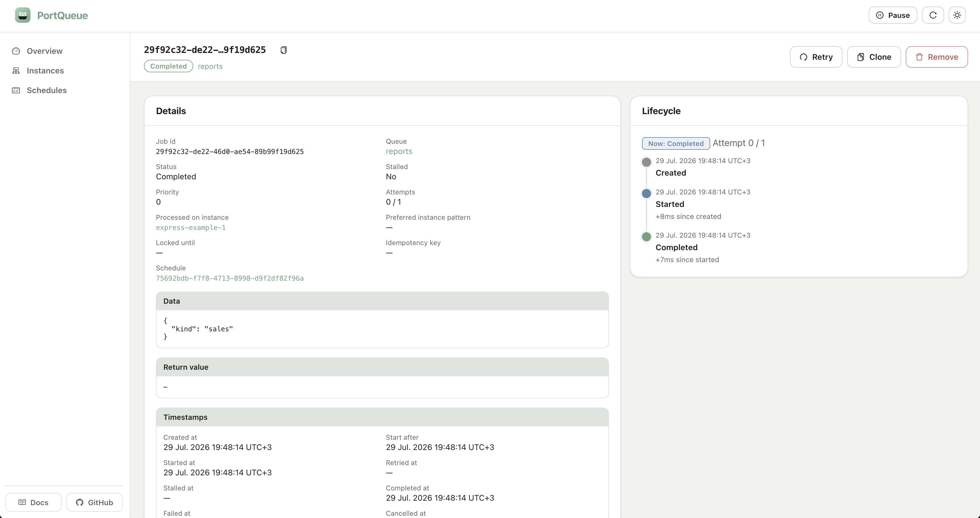
Task: Open instance express-example-1
Action: click(191, 228)
